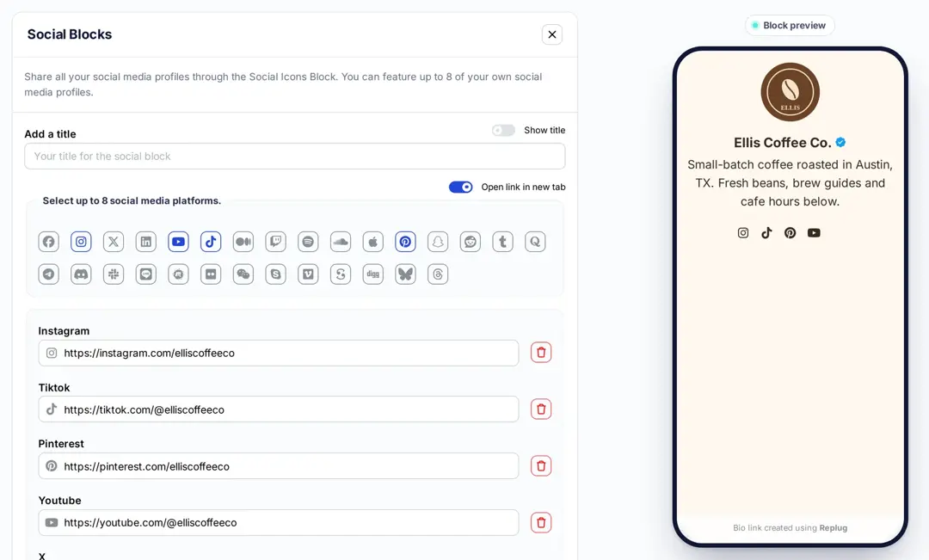Select the Flickr platform icon

(x=211, y=274)
